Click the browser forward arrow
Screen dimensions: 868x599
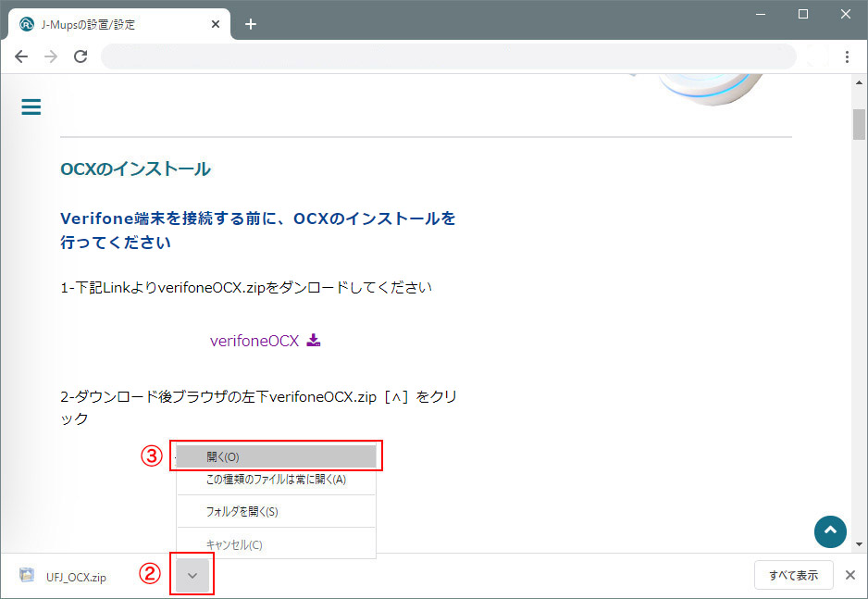pyautogui.click(x=51, y=56)
